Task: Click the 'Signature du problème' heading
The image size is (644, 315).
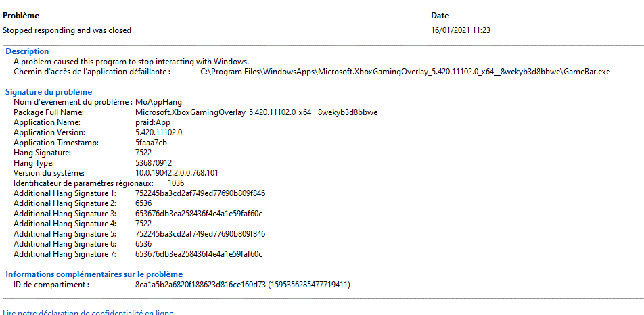Action: pos(49,92)
